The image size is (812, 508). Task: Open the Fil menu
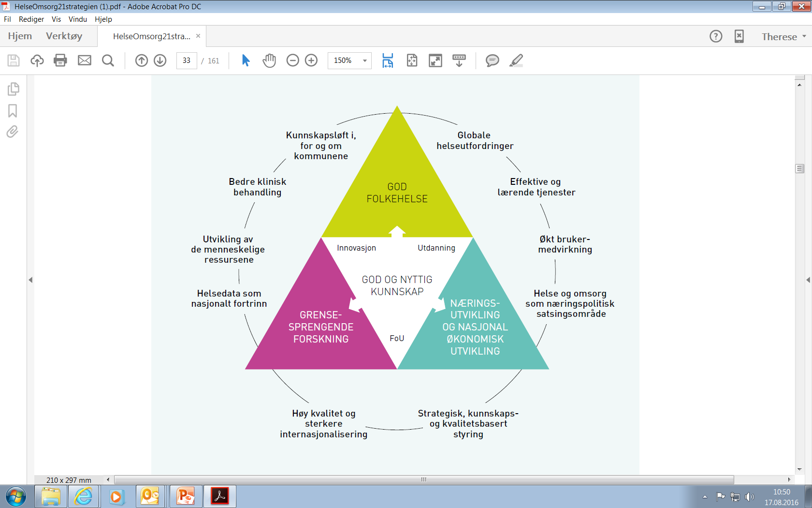pyautogui.click(x=7, y=19)
